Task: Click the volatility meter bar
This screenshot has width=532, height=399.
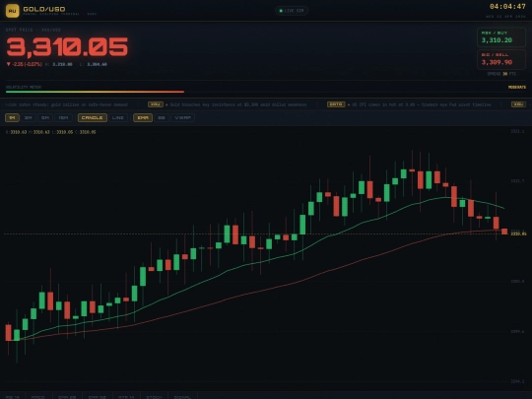Action: [x=266, y=92]
